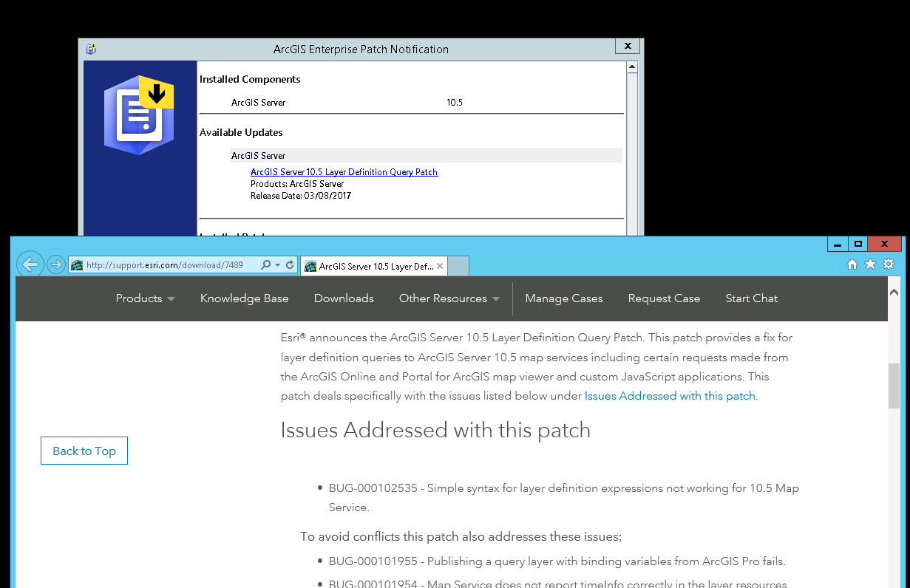Image resolution: width=910 pixels, height=588 pixels.
Task: Maximize the browser window
Action: pyautogui.click(x=858, y=244)
